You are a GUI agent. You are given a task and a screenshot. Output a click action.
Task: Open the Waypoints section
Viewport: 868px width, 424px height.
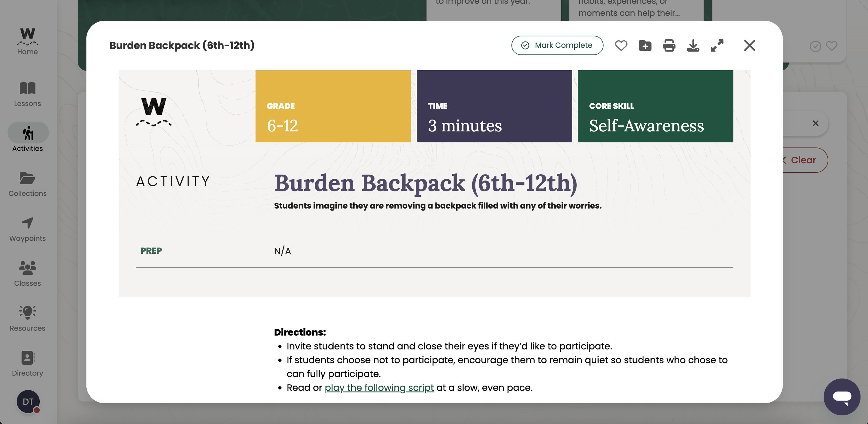point(27,229)
